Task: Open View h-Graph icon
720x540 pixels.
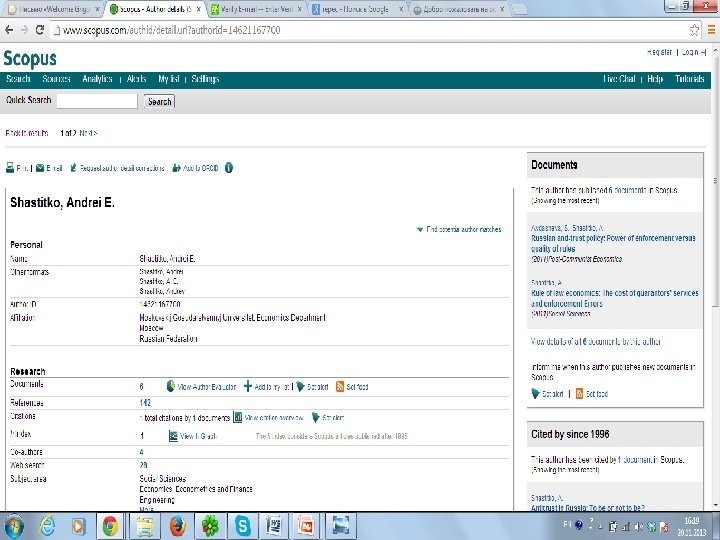Action: (x=173, y=436)
